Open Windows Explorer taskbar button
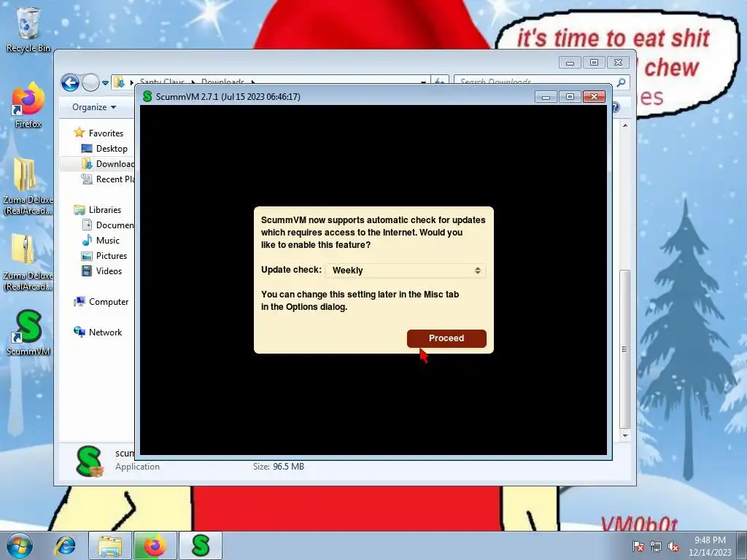The width and height of the screenshot is (747, 560). (x=110, y=545)
